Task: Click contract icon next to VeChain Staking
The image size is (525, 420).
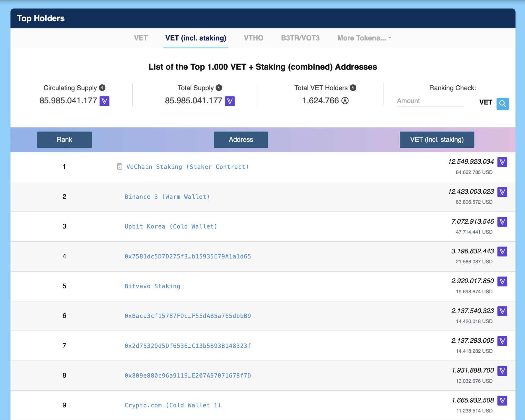Action: (120, 166)
